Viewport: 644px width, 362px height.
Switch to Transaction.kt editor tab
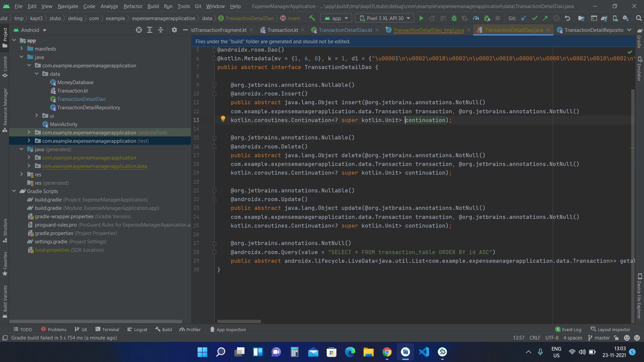(x=283, y=30)
